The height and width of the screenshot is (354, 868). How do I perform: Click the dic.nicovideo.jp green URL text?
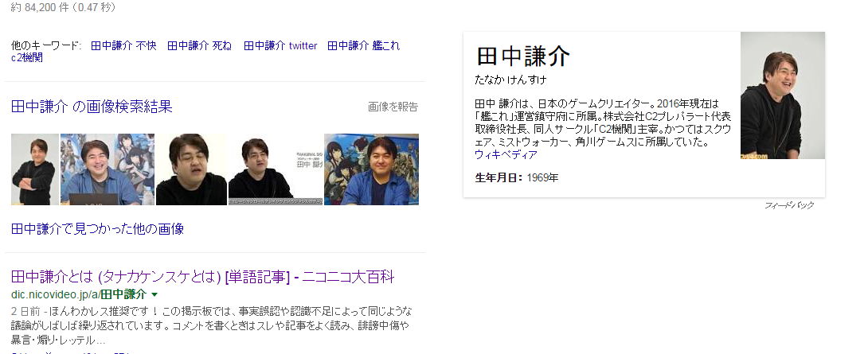pyautogui.click(x=79, y=294)
